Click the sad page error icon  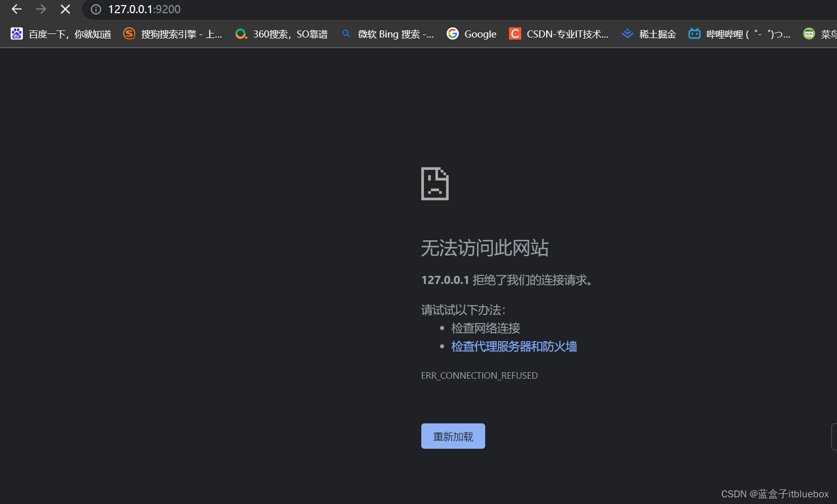(434, 184)
